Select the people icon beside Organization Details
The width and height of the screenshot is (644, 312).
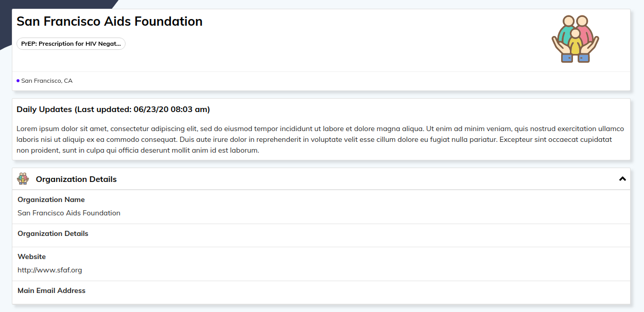point(23,179)
